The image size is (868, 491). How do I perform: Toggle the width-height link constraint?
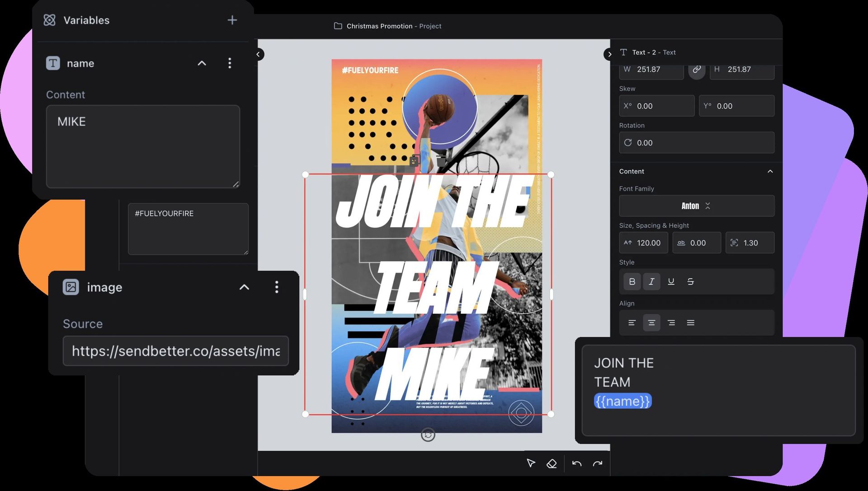697,70
